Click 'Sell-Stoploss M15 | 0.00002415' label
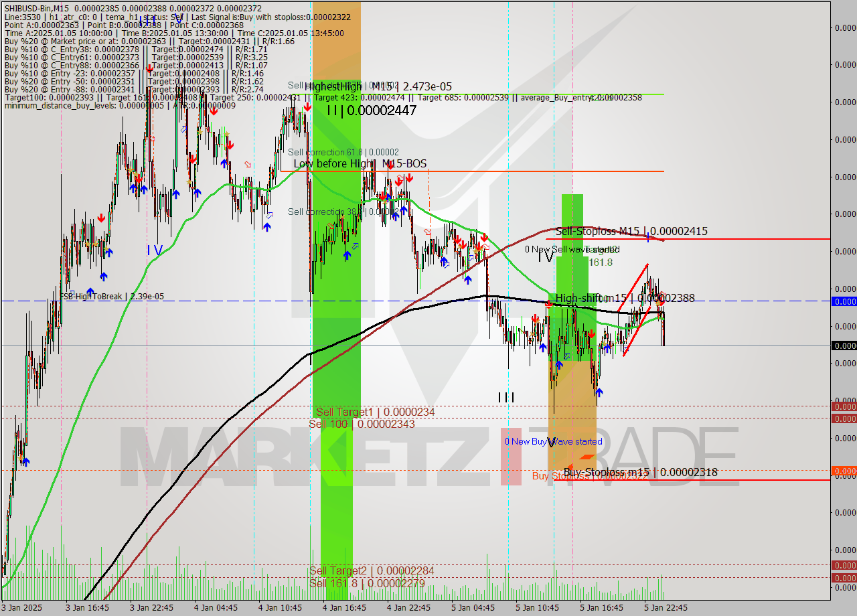 pos(631,231)
